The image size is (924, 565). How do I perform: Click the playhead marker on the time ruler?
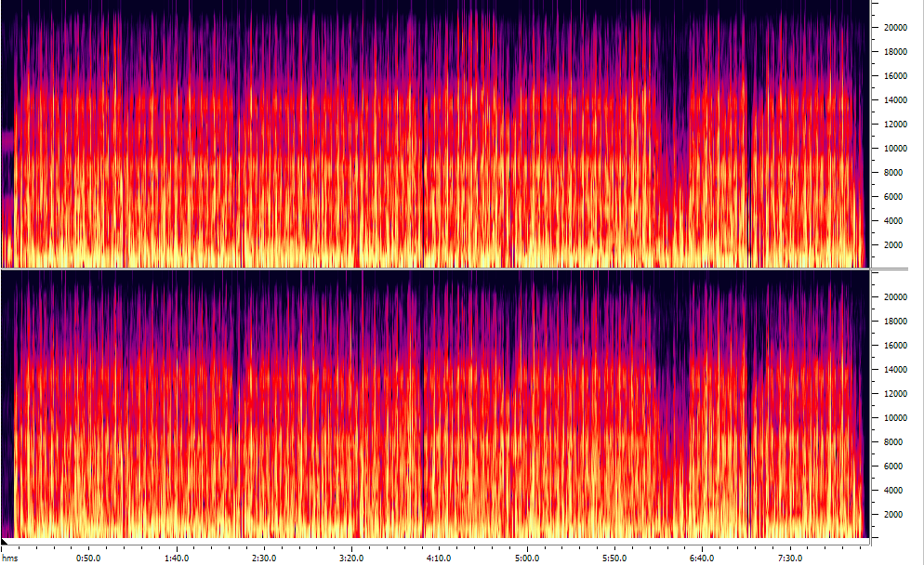click(x=4, y=541)
